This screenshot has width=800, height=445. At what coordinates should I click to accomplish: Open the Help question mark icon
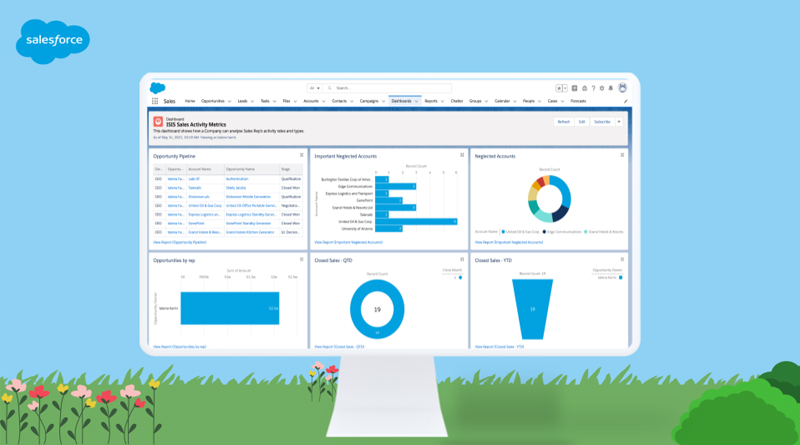pos(593,88)
